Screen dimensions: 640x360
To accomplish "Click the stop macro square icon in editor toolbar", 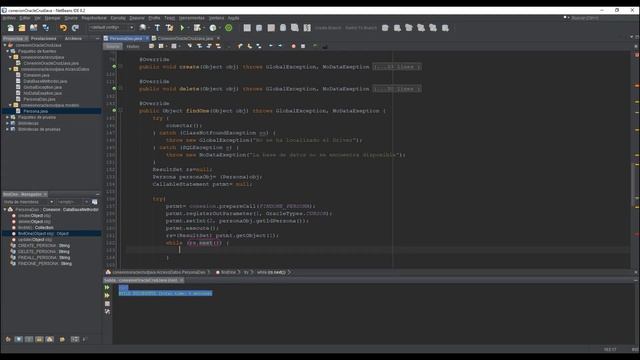I will pyautogui.click(x=303, y=46).
